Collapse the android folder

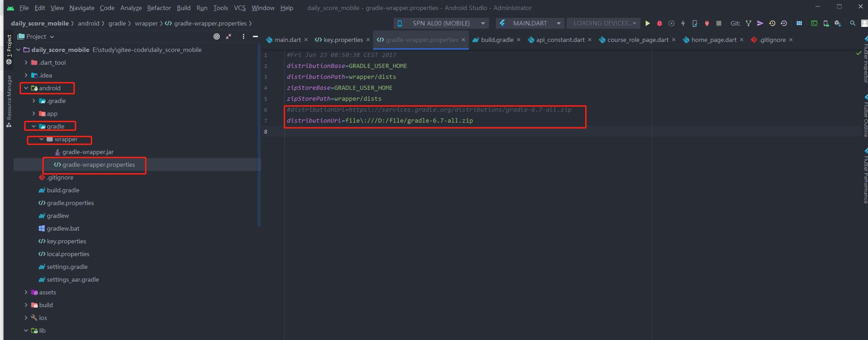click(26, 88)
